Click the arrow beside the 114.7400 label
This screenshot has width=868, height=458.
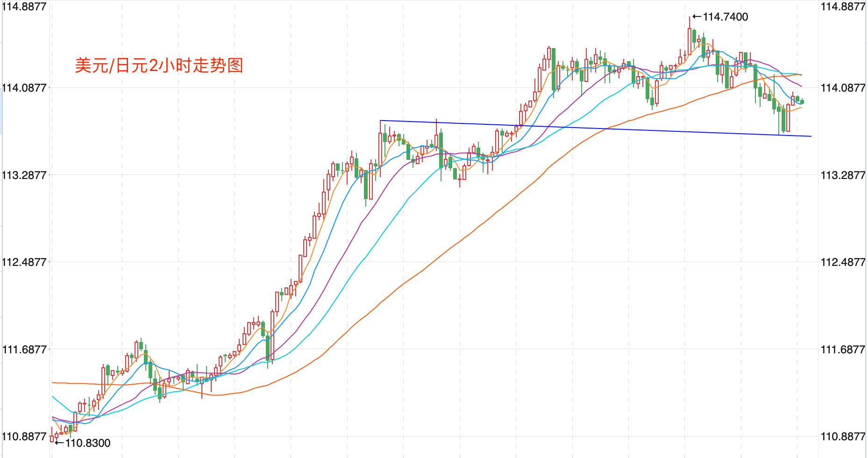pos(697,17)
